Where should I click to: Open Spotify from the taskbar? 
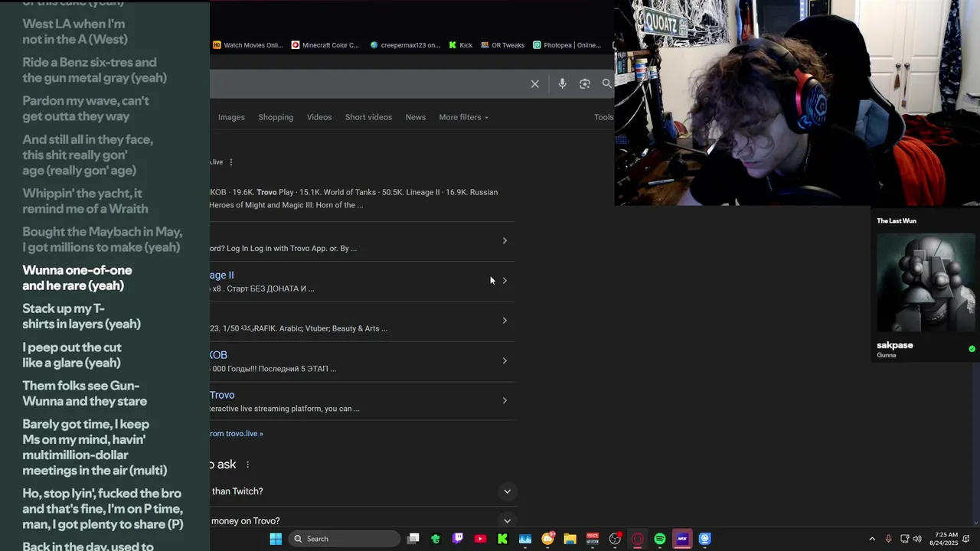click(x=660, y=539)
